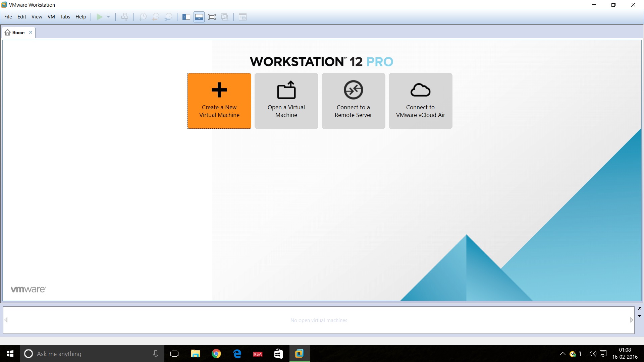Screen dimensions: 644x362
Task: Show hidden system tray icons
Action: [x=563, y=354]
